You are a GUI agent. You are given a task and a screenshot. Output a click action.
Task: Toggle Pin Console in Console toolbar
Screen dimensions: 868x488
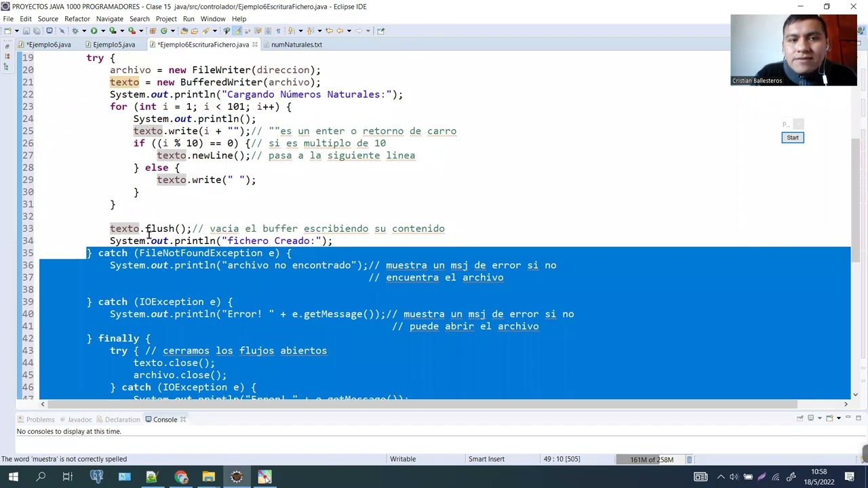pos(800,418)
